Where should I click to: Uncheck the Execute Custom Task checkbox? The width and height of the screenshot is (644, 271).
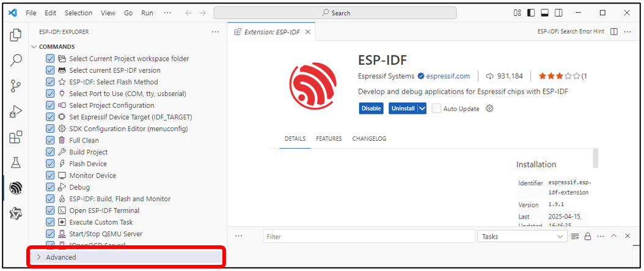point(51,222)
